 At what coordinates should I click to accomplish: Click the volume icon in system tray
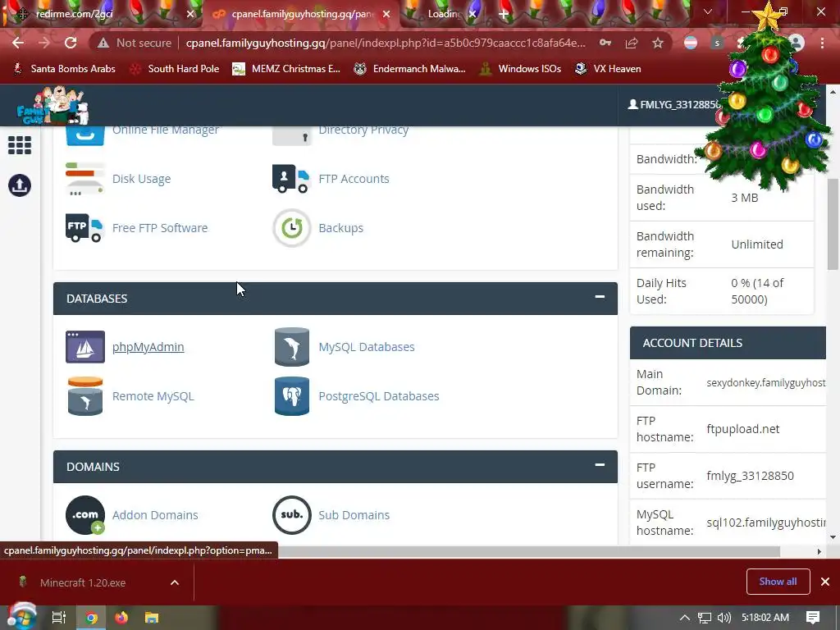(724, 618)
